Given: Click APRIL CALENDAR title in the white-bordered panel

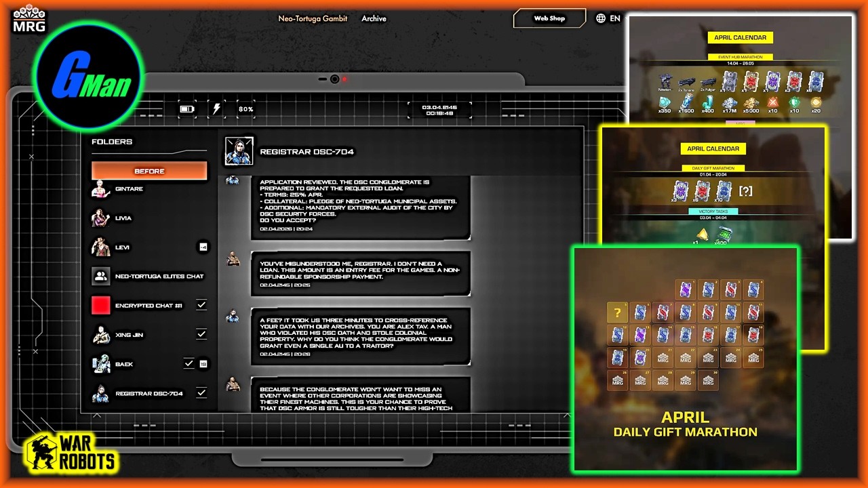Looking at the screenshot, I should pyautogui.click(x=741, y=38).
